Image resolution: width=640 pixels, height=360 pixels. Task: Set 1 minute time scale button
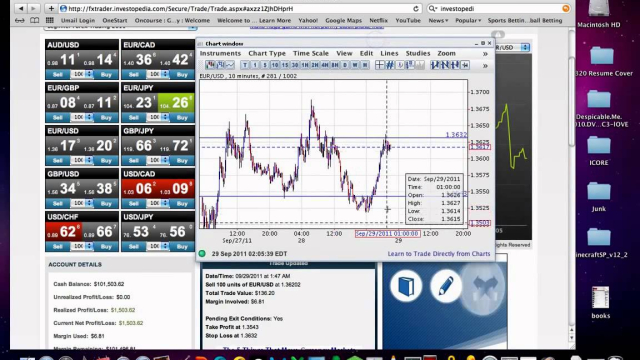click(x=255, y=65)
